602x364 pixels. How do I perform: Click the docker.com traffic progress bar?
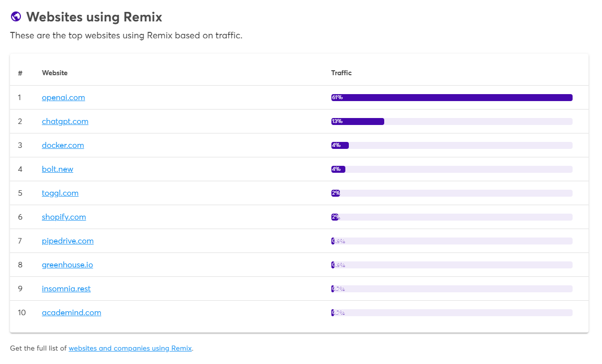[x=451, y=145]
